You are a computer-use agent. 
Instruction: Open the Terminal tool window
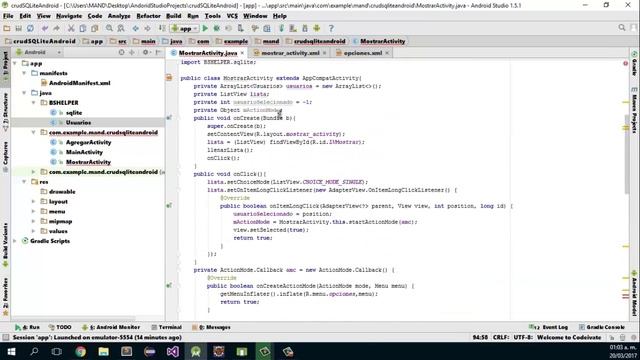166,327
